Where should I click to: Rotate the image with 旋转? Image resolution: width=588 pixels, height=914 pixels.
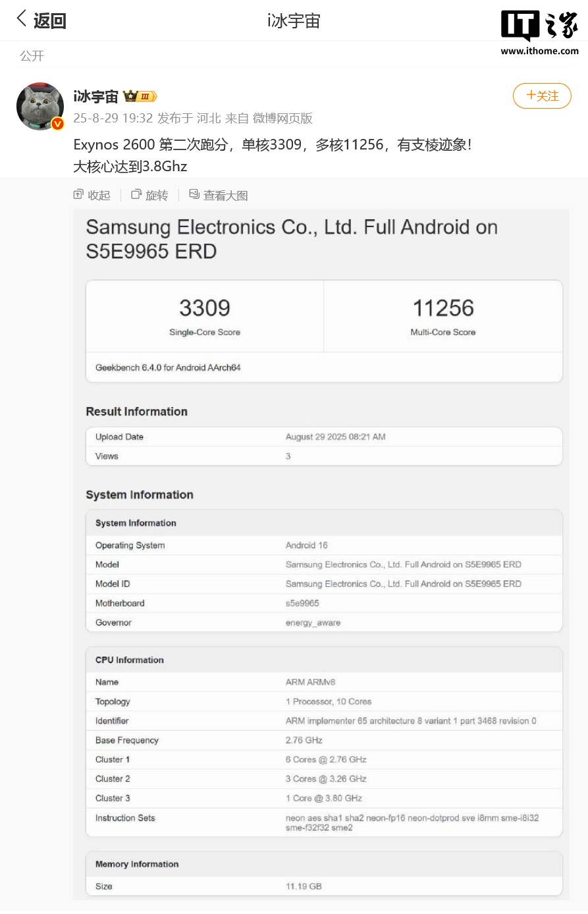[149, 195]
